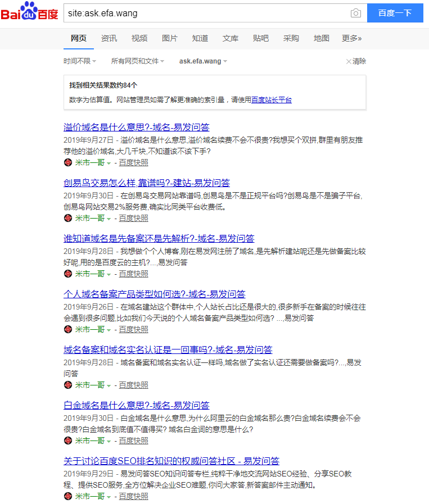429x504 pixels.
Task: Open result 关于讨论百度SEO排名知识的权威问答社区
Action: point(171,461)
